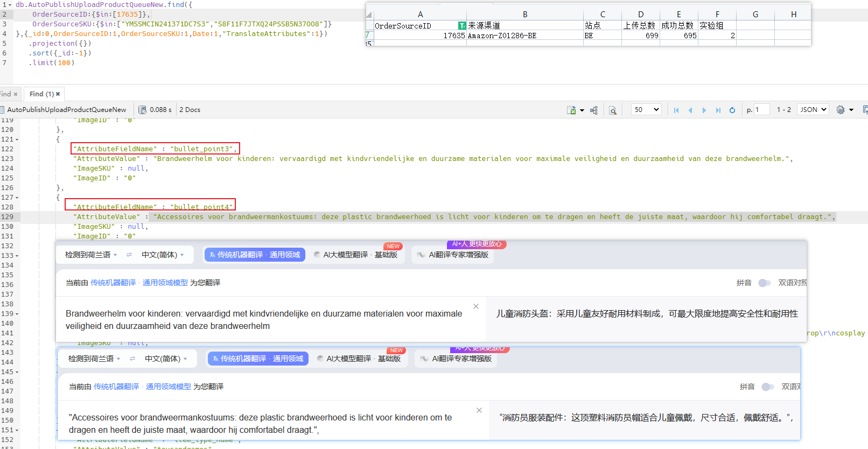Click the spreadsheet cell containing 17635
The width and height of the screenshot is (868, 449).
click(420, 36)
